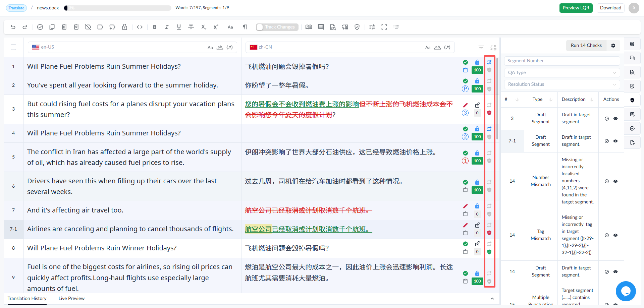The width and height of the screenshot is (644, 308).
Task: Apply superscript formatting
Action: pyautogui.click(x=216, y=27)
